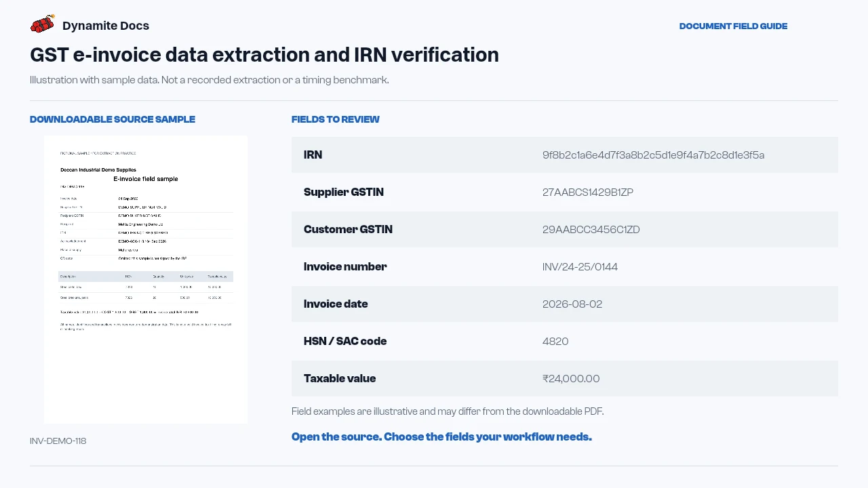This screenshot has width=868, height=488.
Task: Select the IRN field label
Action: (x=313, y=155)
